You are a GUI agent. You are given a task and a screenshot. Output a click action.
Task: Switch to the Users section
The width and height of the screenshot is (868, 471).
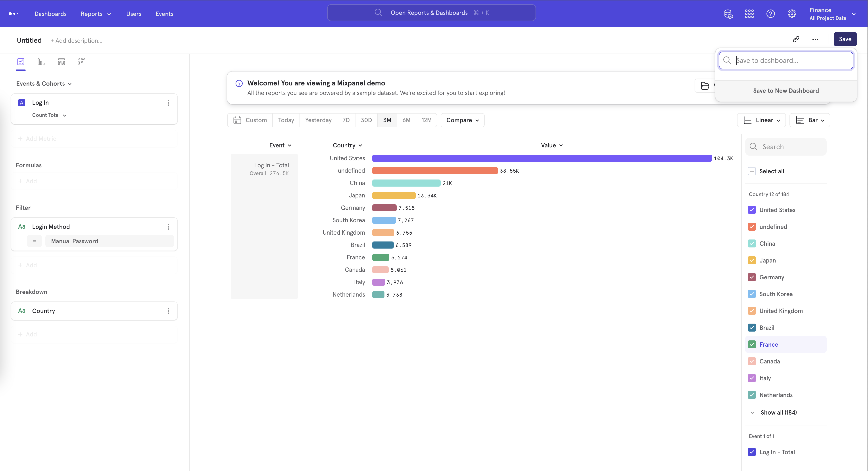pyautogui.click(x=133, y=14)
